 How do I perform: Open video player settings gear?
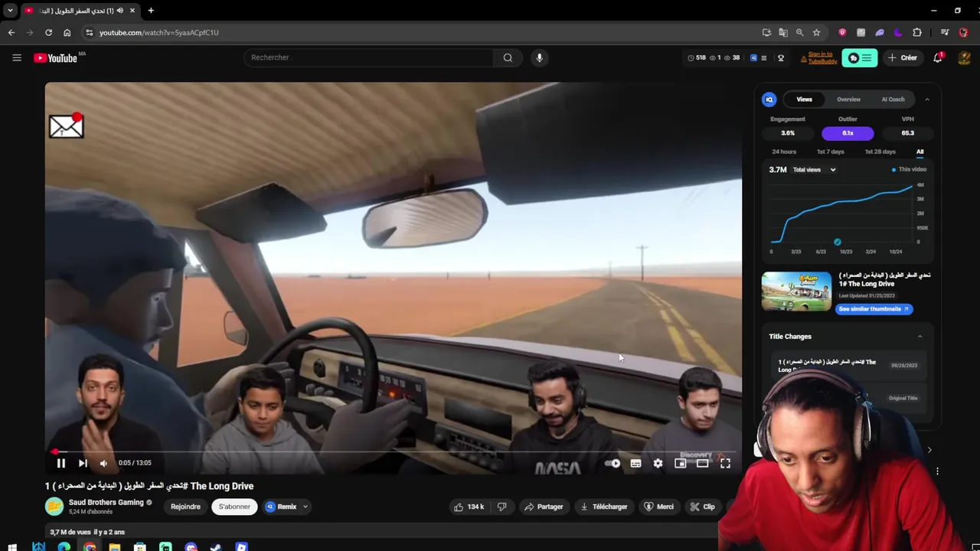pyautogui.click(x=658, y=463)
